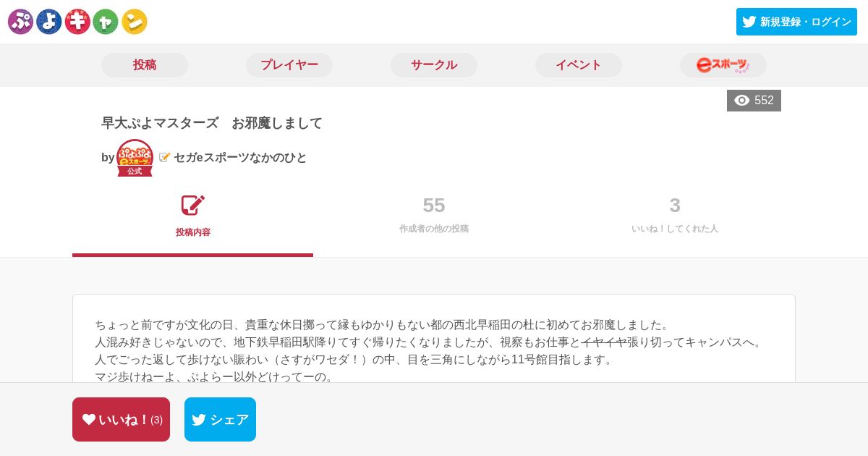Click the Twitter bird on the login button
The width and height of the screenshot is (868, 456).
pos(749,22)
